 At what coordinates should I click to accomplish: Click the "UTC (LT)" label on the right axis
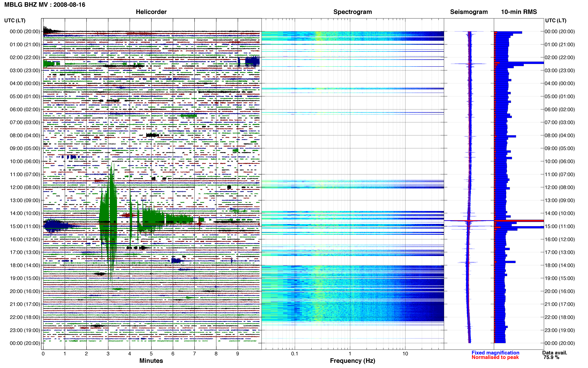pos(556,20)
